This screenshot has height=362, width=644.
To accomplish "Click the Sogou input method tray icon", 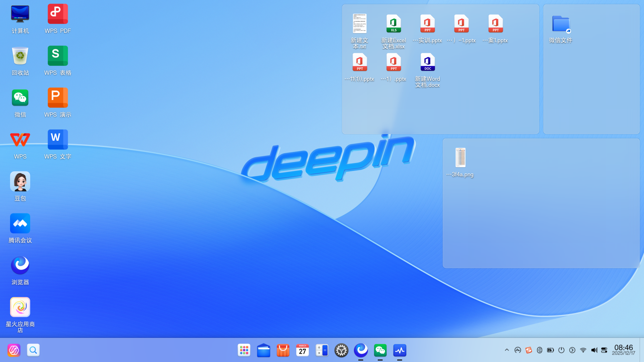I will coord(529,350).
